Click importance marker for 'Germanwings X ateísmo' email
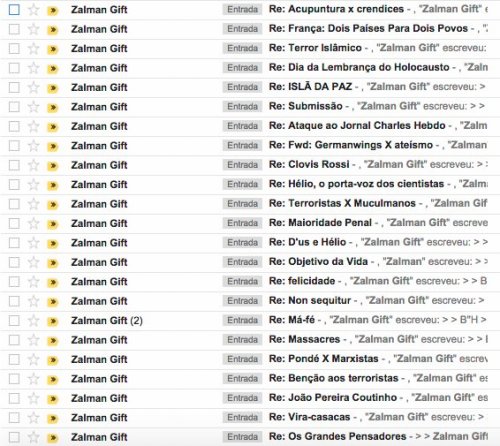Screen dimensions: 500x446 coord(53,147)
